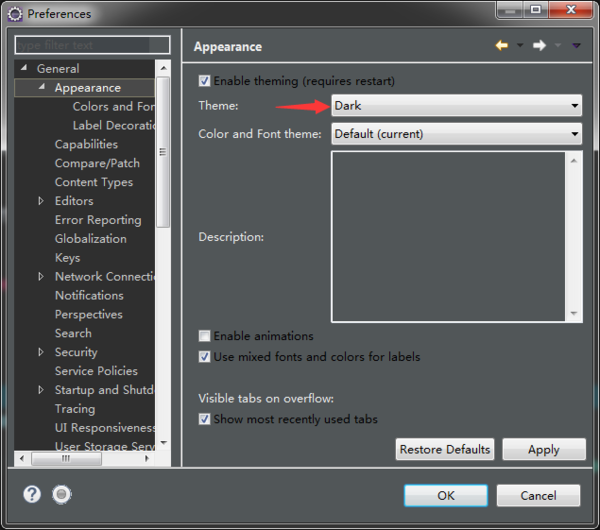The width and height of the screenshot is (600, 530).
Task: Click Restore Defaults button
Action: (x=445, y=449)
